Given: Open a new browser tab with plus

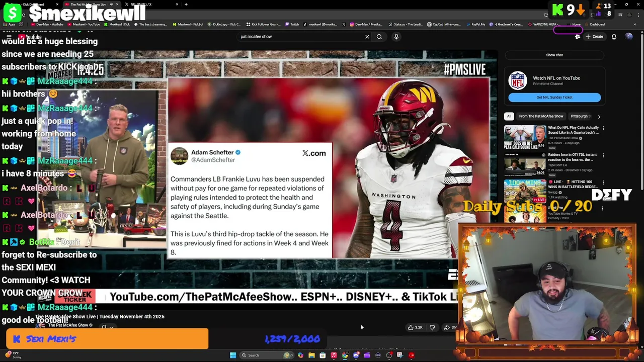Looking at the screenshot, I should (x=186, y=5).
